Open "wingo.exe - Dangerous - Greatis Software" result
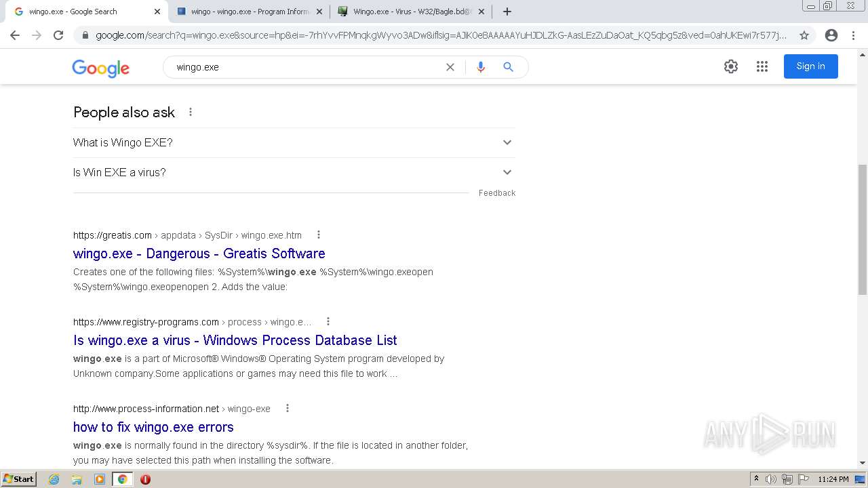The height and width of the screenshot is (488, 868). click(x=199, y=253)
